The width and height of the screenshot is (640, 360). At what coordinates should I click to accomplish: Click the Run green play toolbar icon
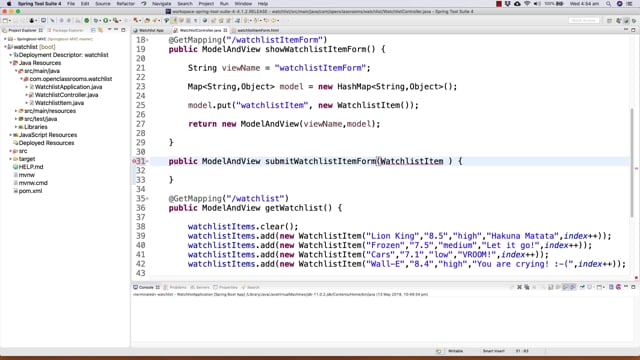(x=105, y=20)
